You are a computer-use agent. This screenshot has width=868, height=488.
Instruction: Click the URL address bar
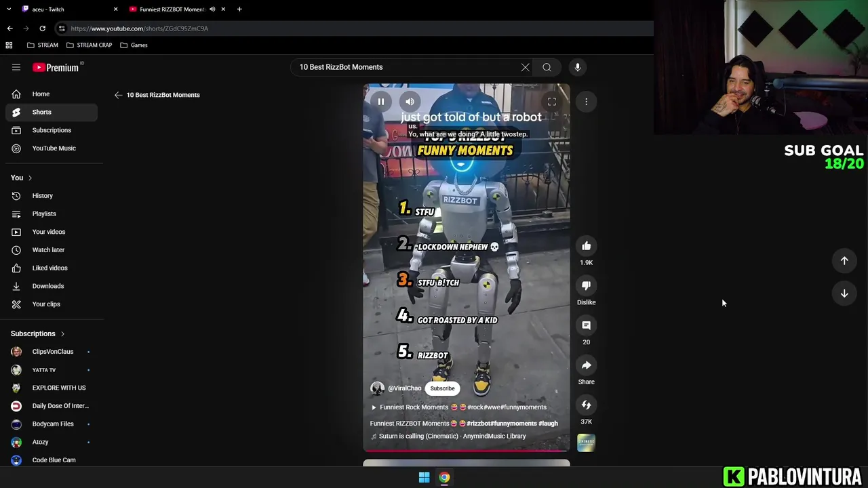pyautogui.click(x=353, y=28)
